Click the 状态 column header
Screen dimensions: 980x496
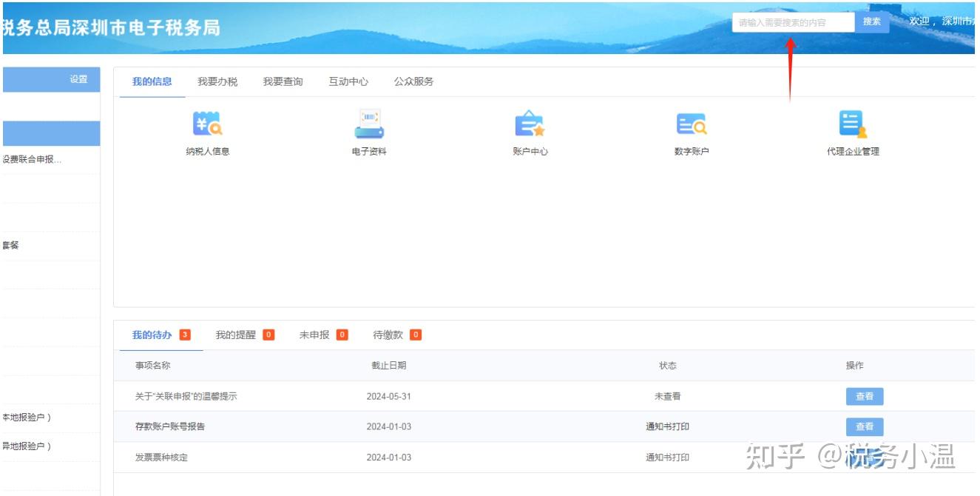pos(667,366)
